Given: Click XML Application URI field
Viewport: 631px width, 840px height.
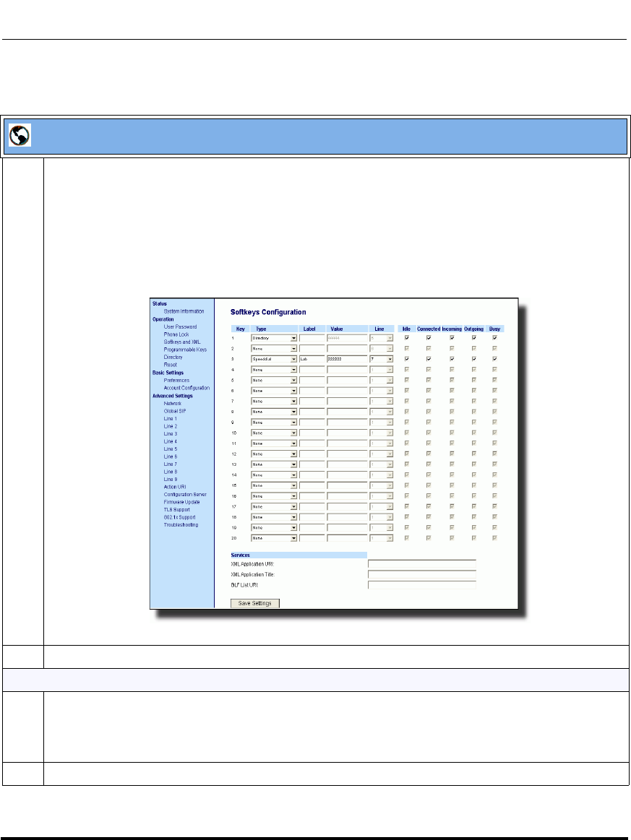Looking at the screenshot, I should pos(422,564).
